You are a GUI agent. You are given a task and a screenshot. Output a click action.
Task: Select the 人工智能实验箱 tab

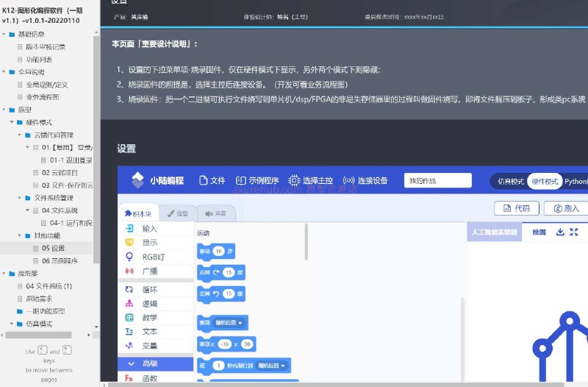click(x=494, y=232)
